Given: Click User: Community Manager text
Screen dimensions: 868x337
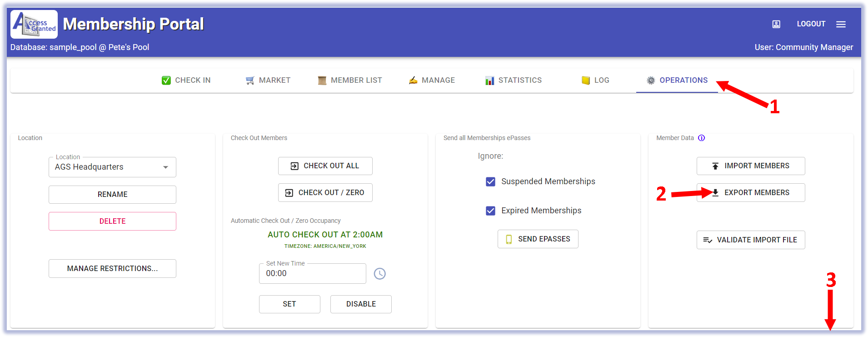Looking at the screenshot, I should tap(804, 47).
